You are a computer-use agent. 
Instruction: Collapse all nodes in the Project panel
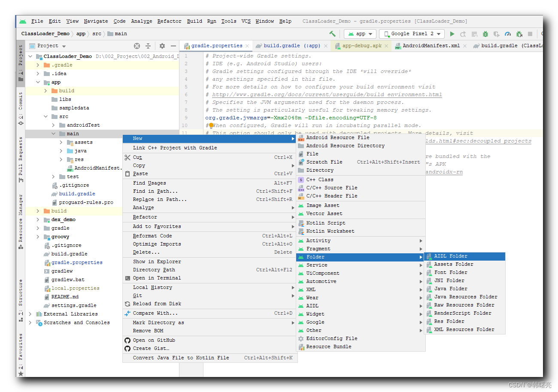[148, 46]
